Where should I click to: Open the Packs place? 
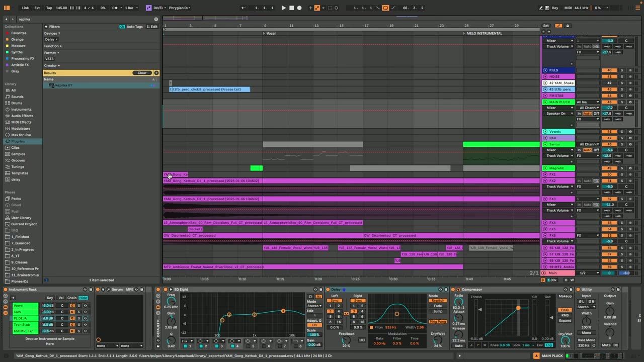16,199
